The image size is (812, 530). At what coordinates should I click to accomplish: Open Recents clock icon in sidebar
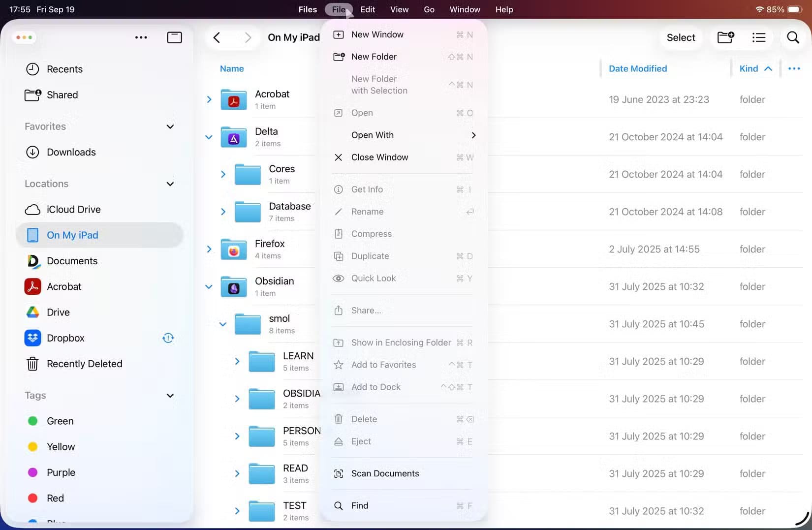[32, 69]
